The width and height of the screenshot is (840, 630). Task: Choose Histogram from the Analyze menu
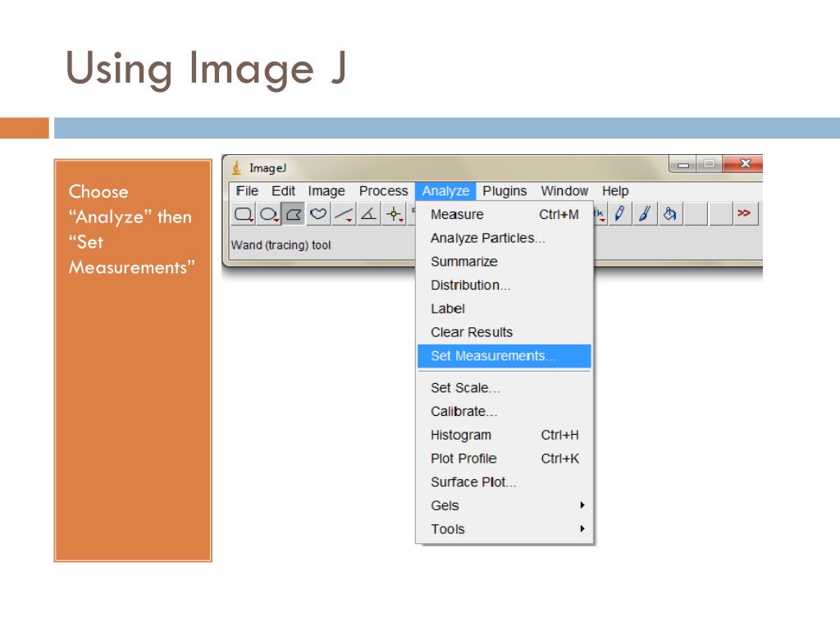(x=504, y=435)
